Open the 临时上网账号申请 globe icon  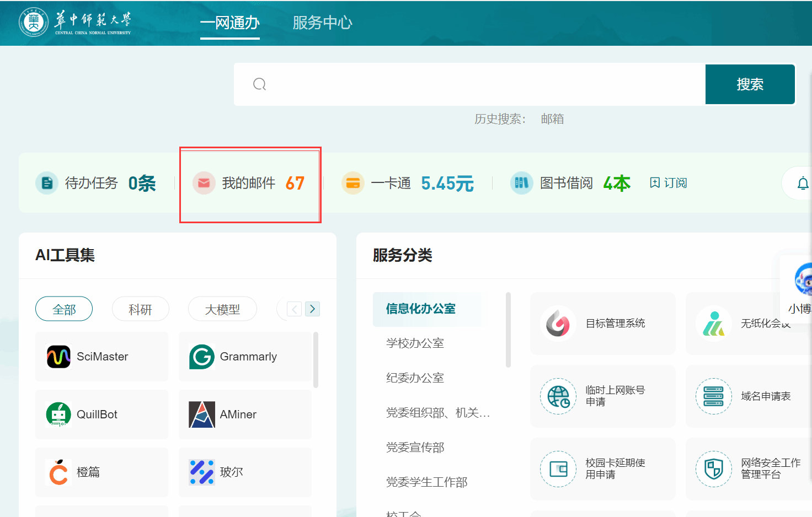(558, 396)
